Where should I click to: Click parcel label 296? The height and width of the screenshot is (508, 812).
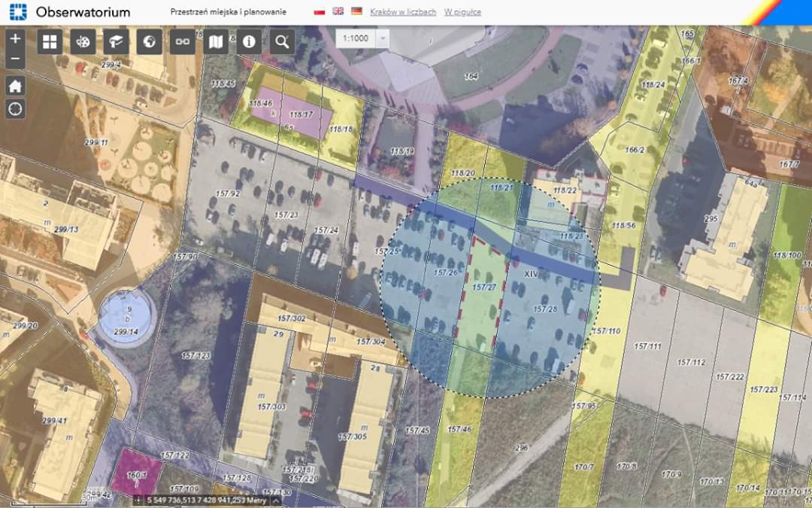522,448
